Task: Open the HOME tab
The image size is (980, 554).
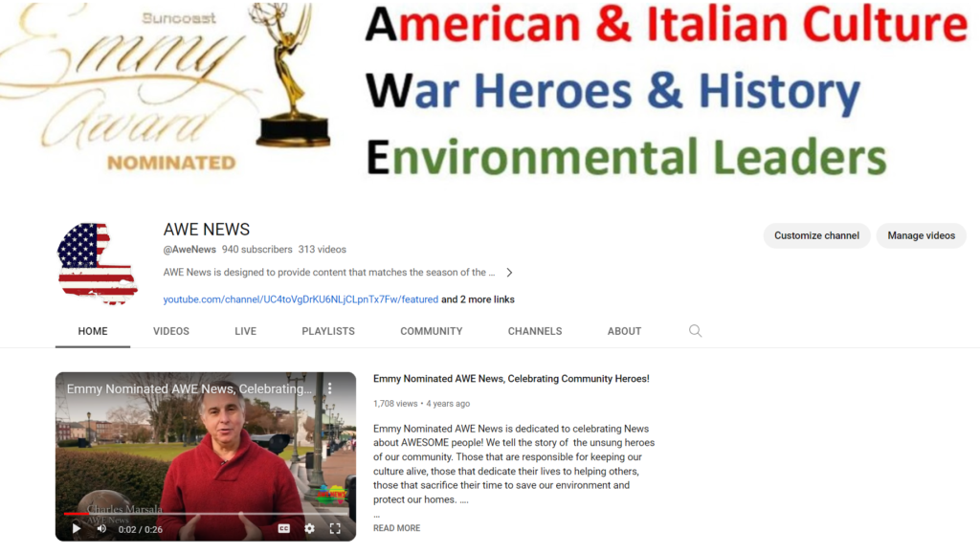Action: pyautogui.click(x=93, y=331)
